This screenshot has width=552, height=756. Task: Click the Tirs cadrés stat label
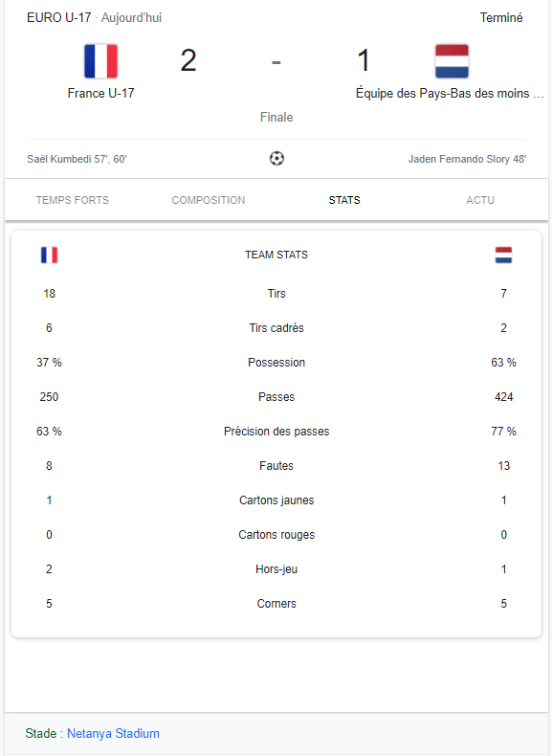click(x=276, y=328)
